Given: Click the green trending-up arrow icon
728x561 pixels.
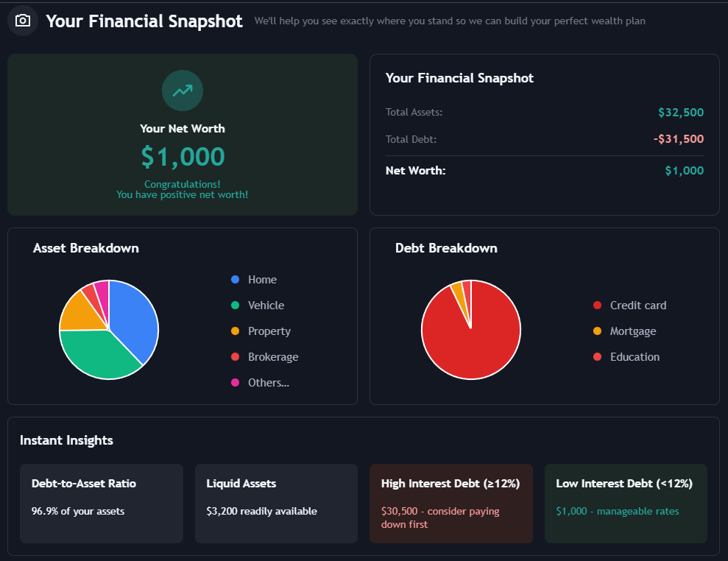Looking at the screenshot, I should 183,91.
